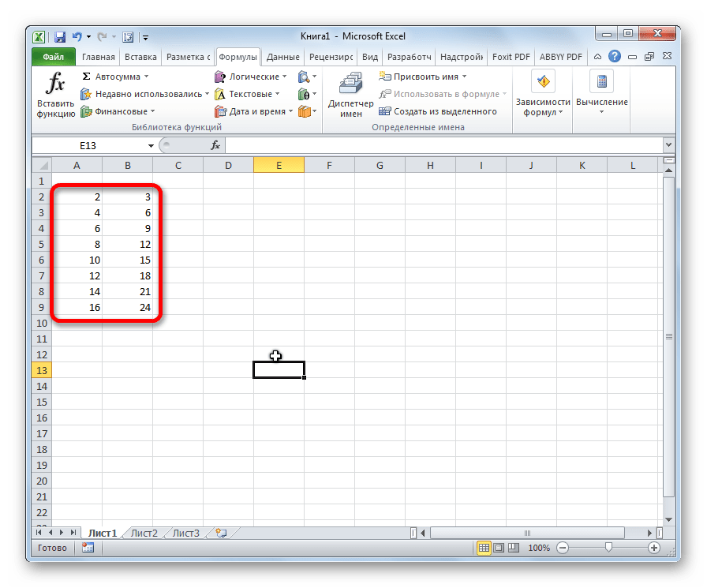Click the green Файл button
707x588 pixels.
click(53, 57)
